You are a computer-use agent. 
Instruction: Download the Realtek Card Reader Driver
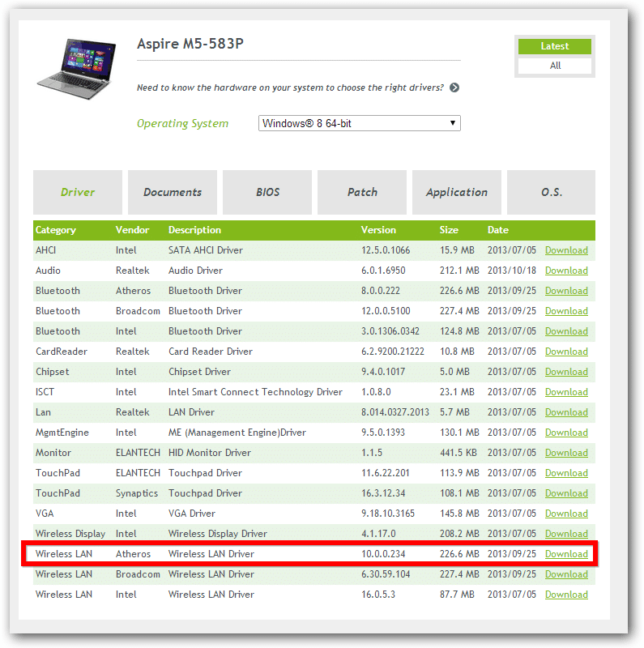(x=566, y=352)
